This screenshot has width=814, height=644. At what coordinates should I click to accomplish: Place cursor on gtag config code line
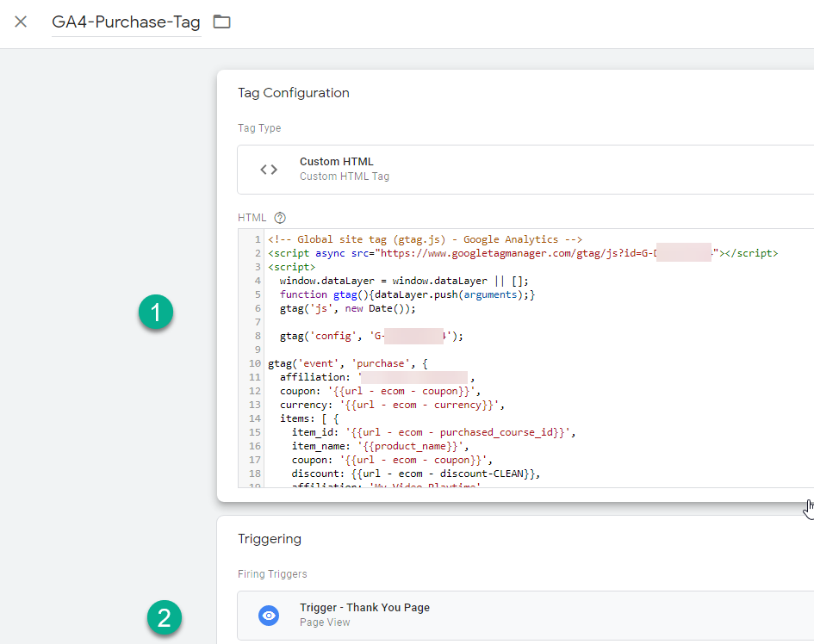371,337
